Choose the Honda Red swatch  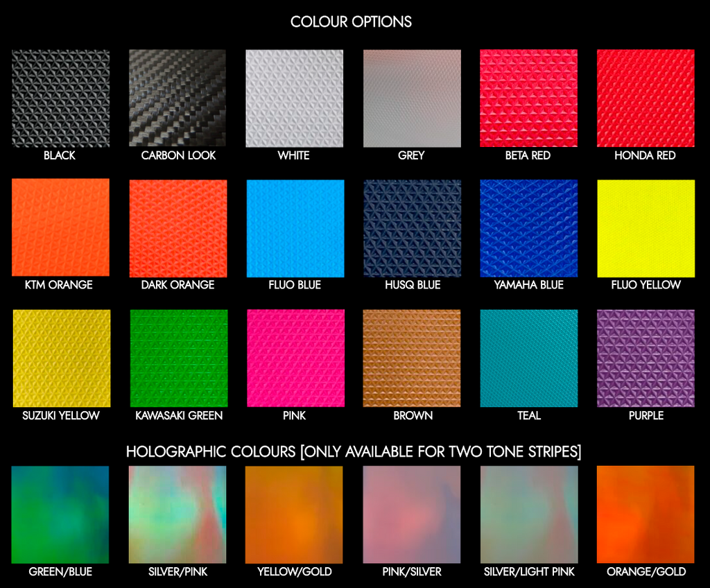646,98
